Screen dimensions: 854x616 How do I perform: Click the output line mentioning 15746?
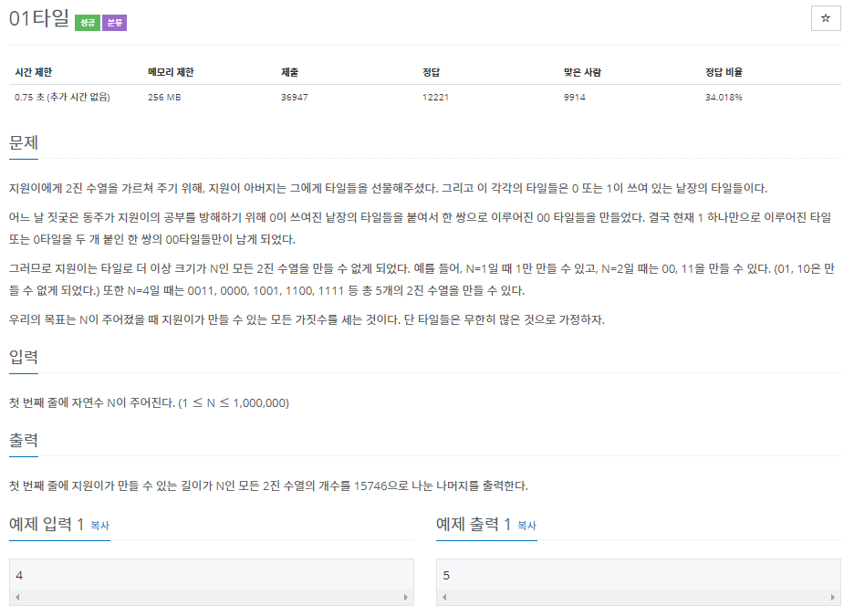point(268,485)
